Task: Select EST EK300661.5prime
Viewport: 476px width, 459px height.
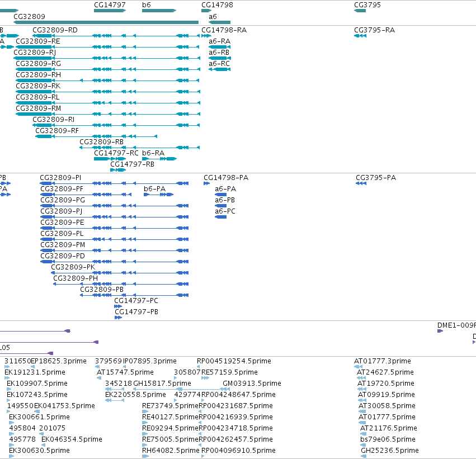Action: pyautogui.click(x=40, y=418)
